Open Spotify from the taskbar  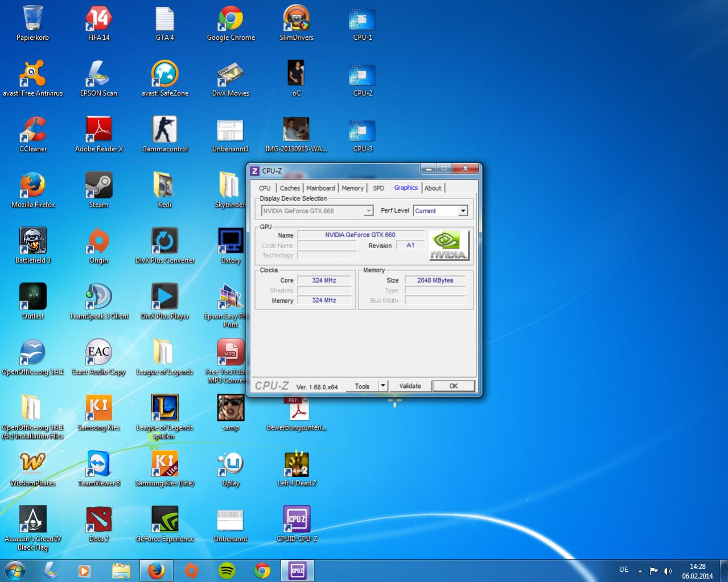coord(227,570)
